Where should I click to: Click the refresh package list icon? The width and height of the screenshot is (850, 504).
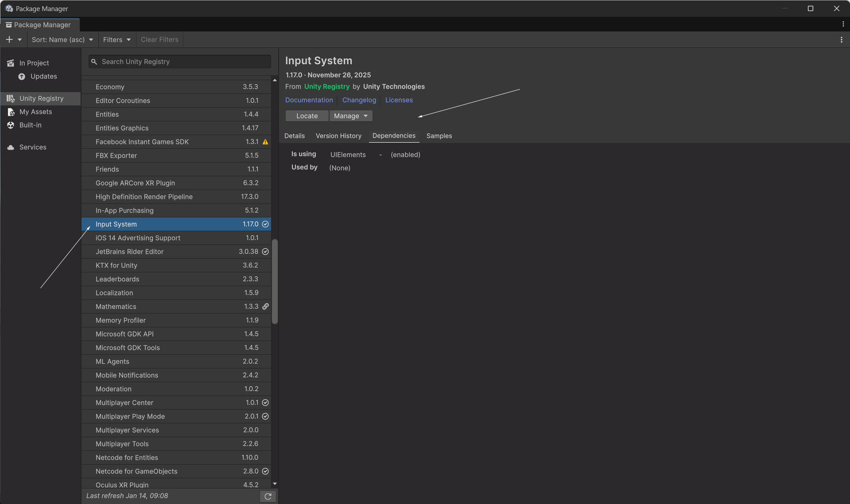coord(268,496)
